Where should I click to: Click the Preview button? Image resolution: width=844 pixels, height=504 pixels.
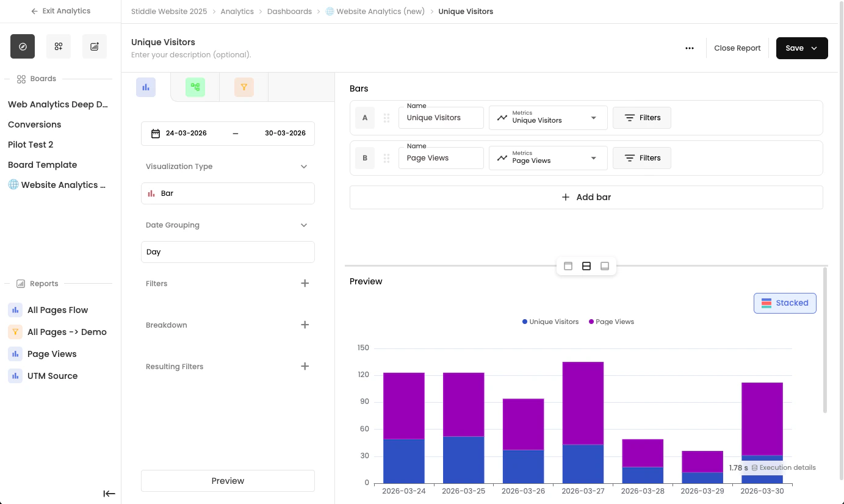(228, 481)
